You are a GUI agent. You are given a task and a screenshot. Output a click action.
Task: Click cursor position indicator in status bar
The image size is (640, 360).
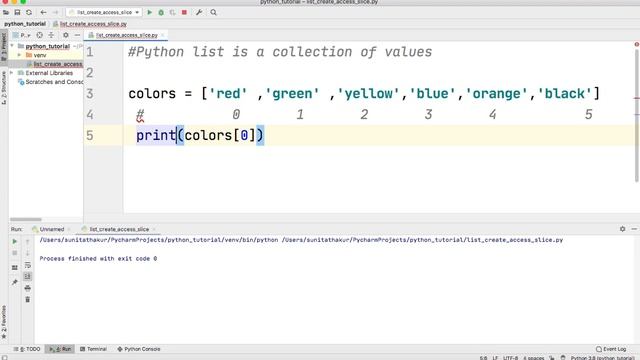[483, 358]
